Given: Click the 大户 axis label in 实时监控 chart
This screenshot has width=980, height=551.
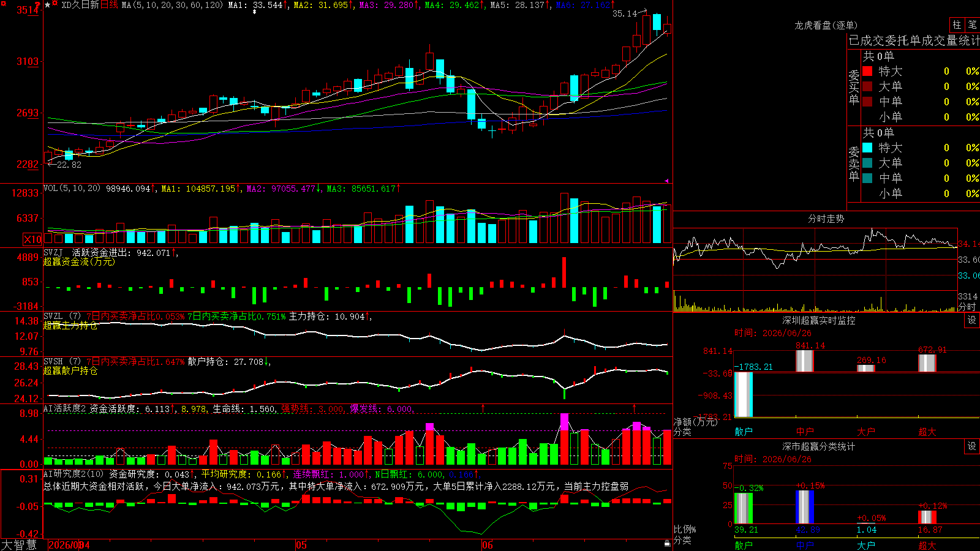Looking at the screenshot, I should pyautogui.click(x=866, y=432).
